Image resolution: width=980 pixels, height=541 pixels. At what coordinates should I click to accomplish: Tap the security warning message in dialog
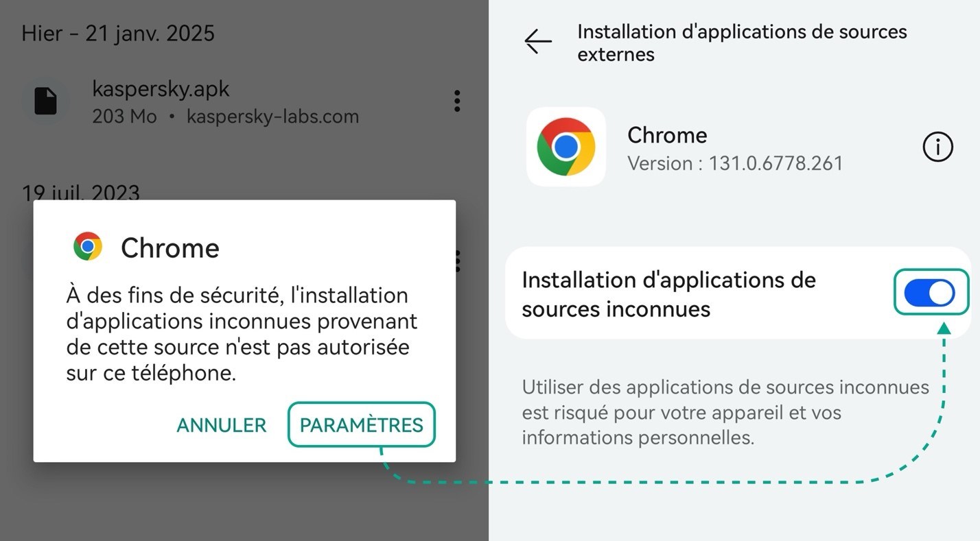242,334
